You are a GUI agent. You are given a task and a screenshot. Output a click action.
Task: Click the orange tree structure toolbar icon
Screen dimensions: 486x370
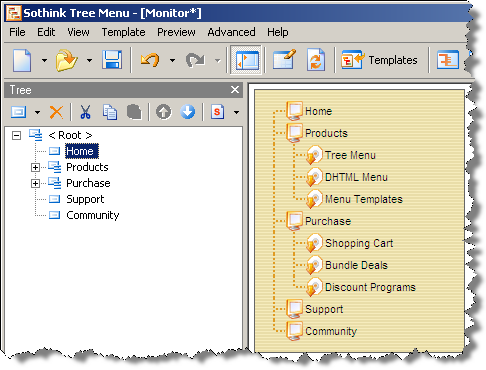448,60
